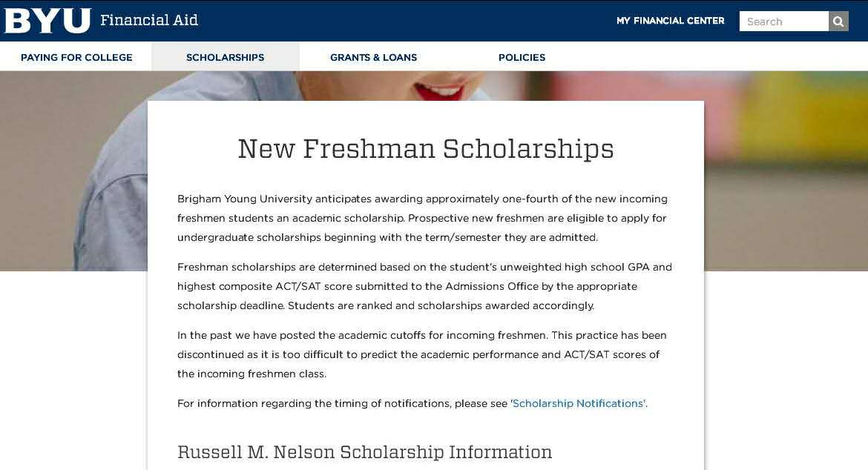The image size is (868, 470).
Task: Focus the Search text field
Action: (x=783, y=21)
